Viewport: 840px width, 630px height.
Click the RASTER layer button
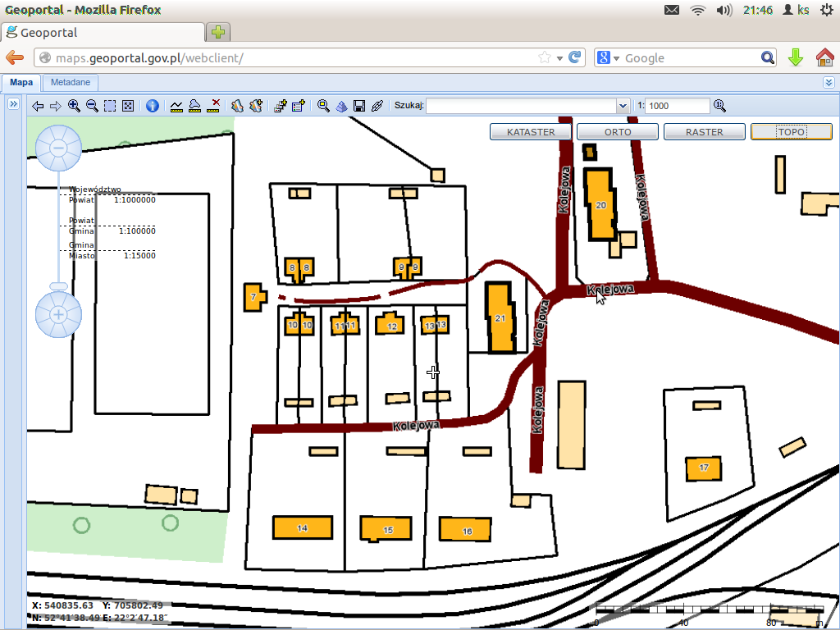pos(704,132)
